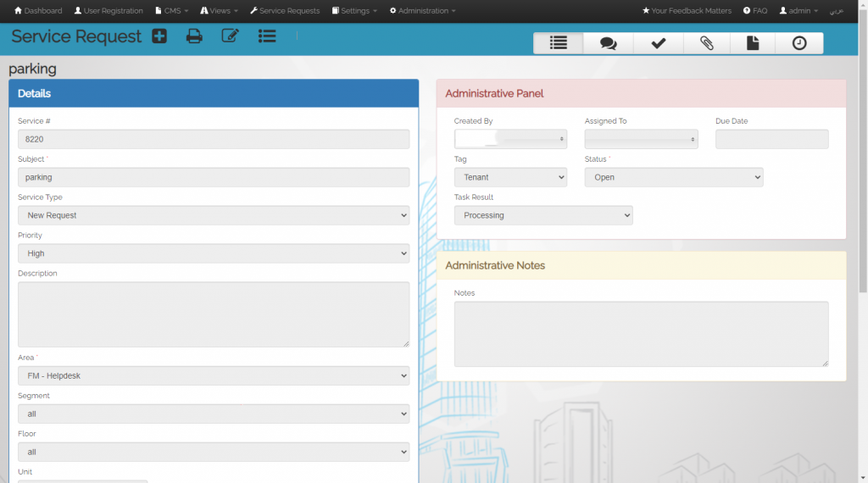
Task: Click the add new service request plus icon
Action: pos(159,36)
